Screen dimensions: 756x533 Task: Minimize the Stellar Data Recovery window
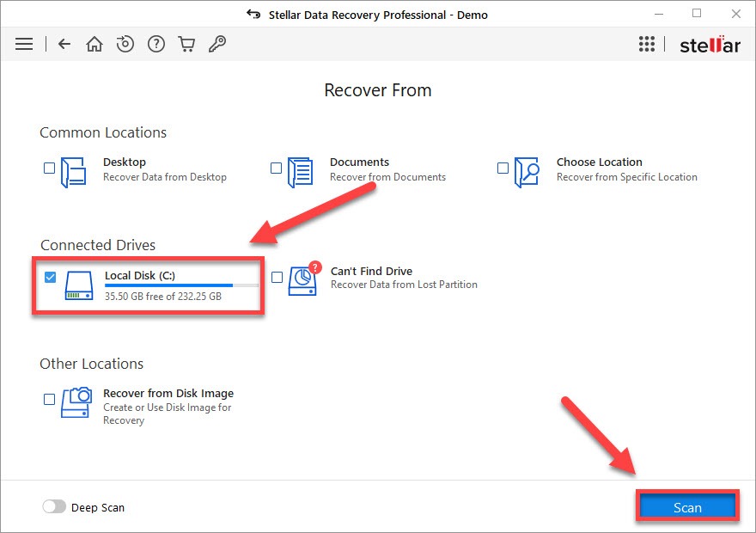coord(659,15)
